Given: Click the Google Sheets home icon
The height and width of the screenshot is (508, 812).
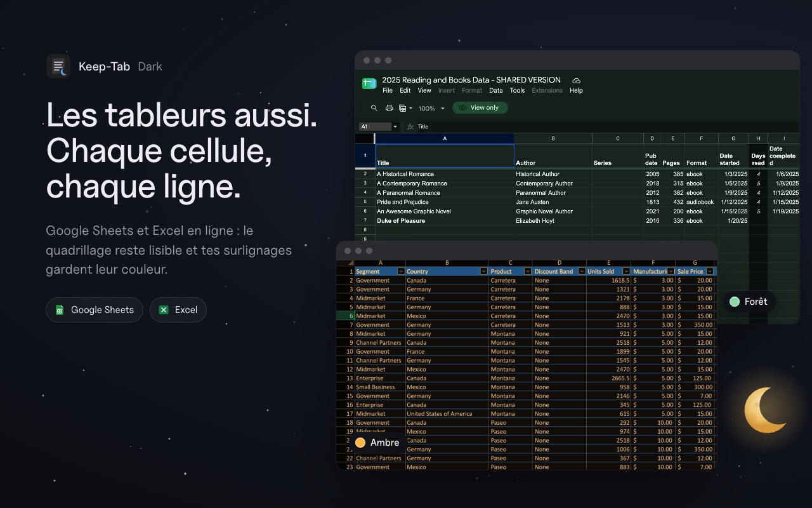Looking at the screenshot, I should [x=369, y=83].
